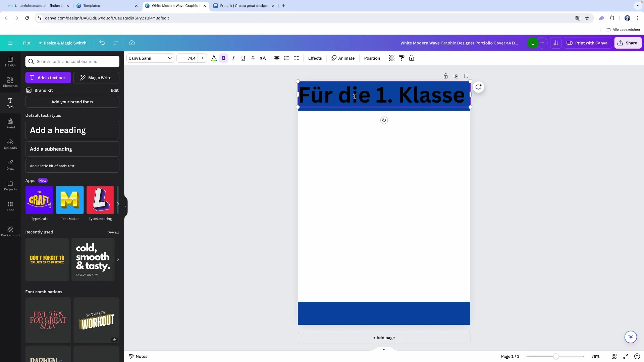Expand the Recently used list arrow
Screen dimensions: 644x362
point(118,259)
